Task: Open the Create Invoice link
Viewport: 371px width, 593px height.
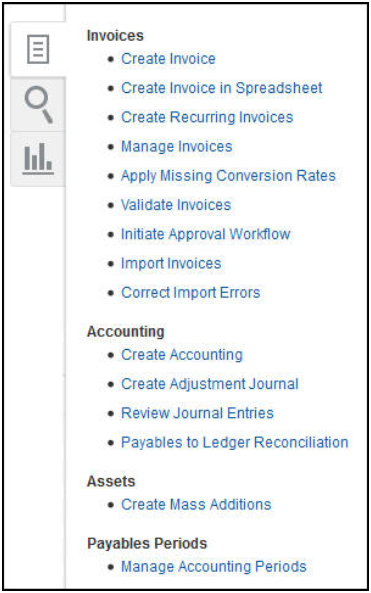Action: pos(168,59)
